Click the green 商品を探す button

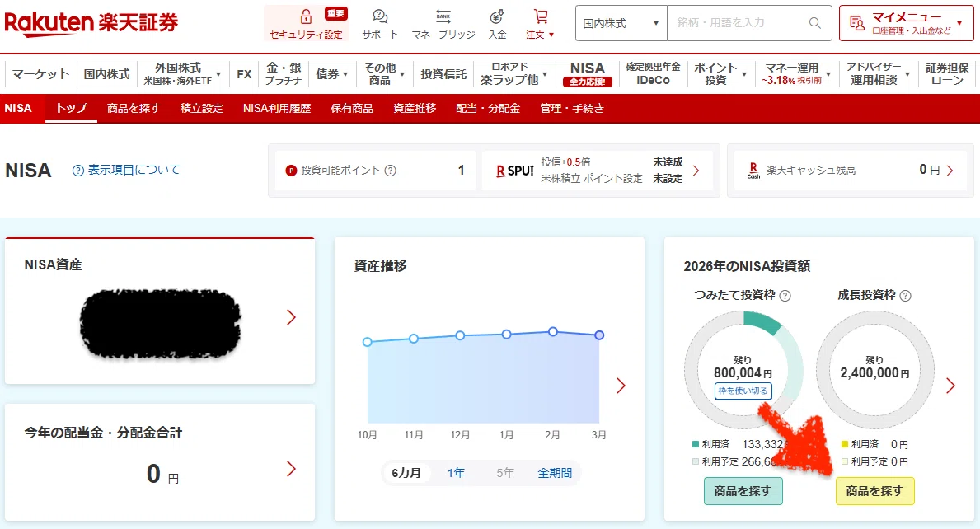point(743,491)
